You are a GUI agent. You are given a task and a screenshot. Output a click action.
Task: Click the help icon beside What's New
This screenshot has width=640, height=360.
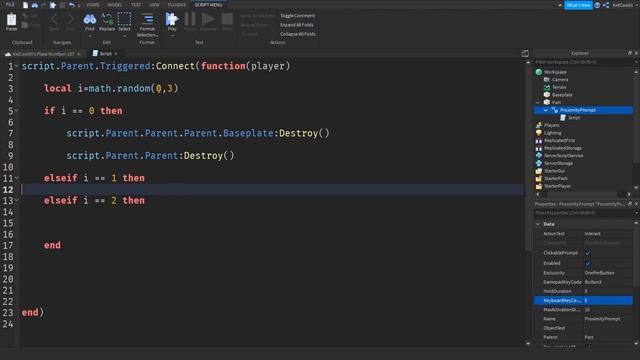click(x=597, y=5)
